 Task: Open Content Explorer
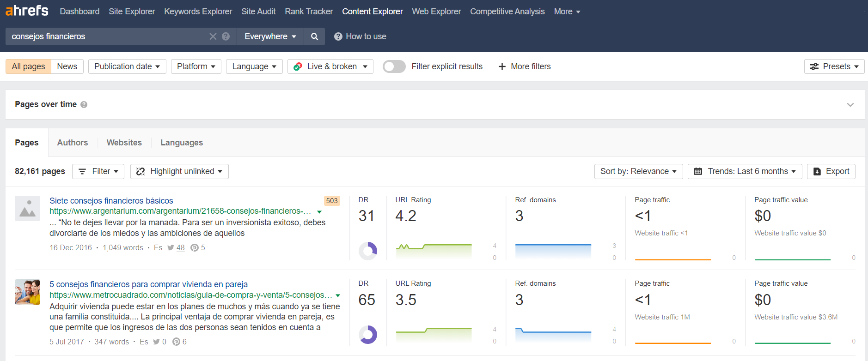[x=373, y=12]
